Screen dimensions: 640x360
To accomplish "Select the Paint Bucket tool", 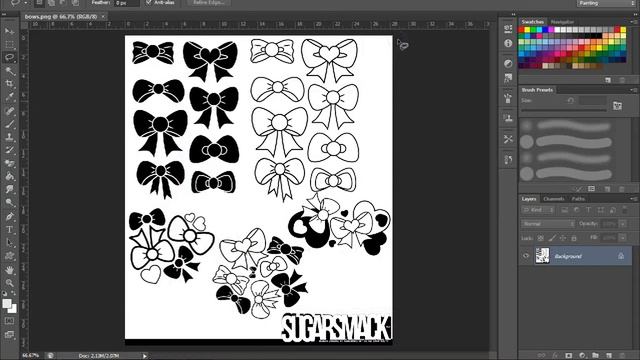I will [x=9, y=177].
